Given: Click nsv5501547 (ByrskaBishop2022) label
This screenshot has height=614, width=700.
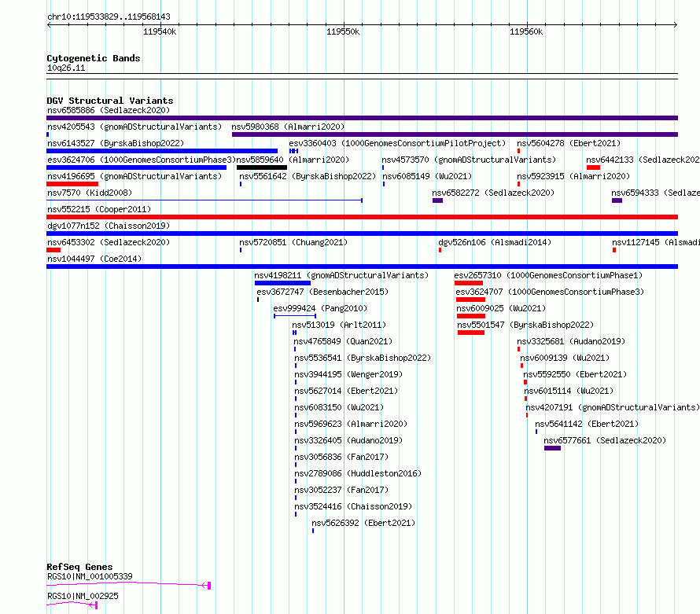Looking at the screenshot, I should pos(525,325).
